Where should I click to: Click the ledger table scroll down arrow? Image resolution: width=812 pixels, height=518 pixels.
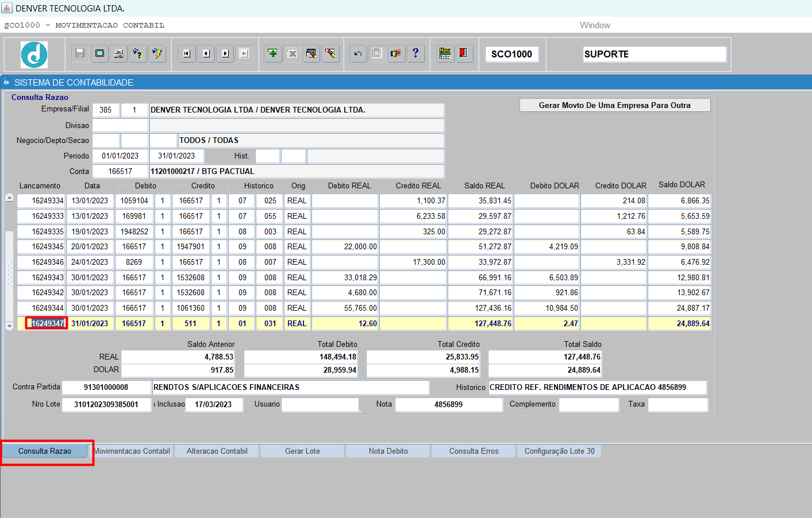point(9,326)
